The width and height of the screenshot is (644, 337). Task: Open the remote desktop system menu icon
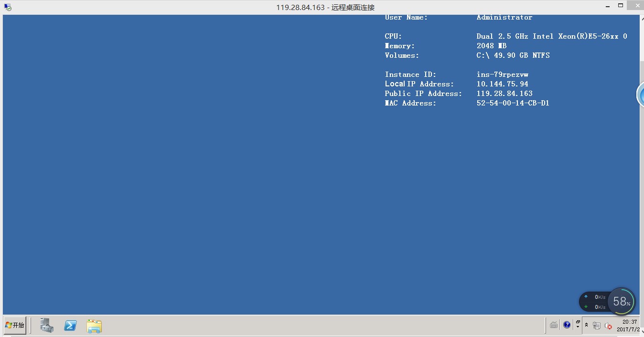coord(7,7)
